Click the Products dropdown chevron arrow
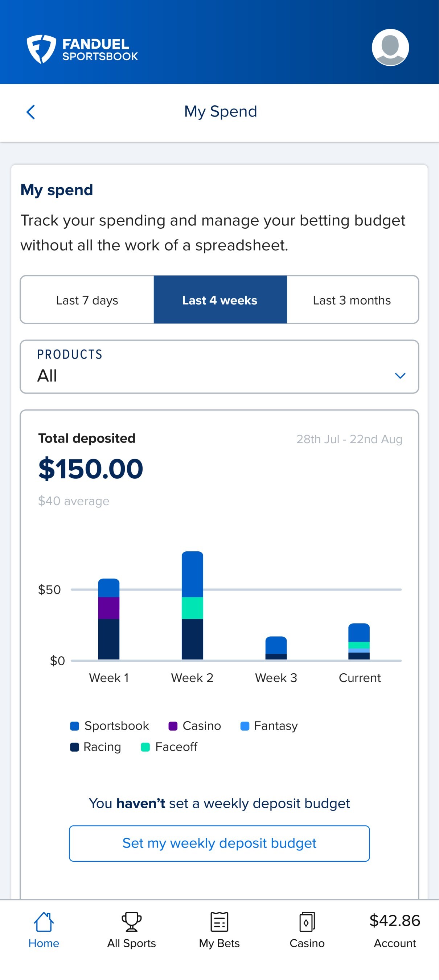 [400, 376]
